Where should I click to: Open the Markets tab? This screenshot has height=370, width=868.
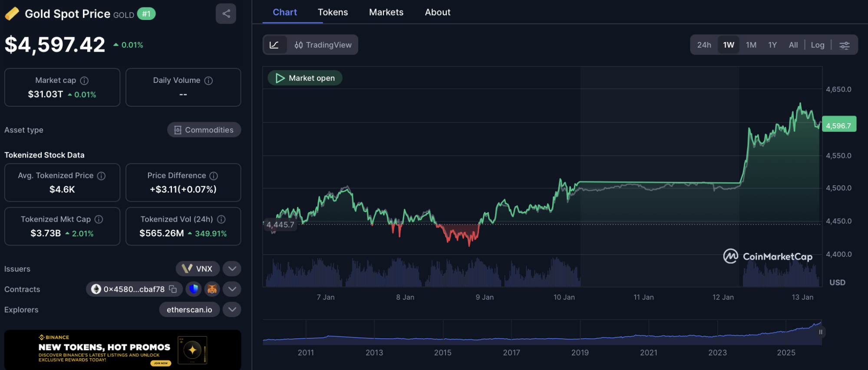tap(386, 12)
